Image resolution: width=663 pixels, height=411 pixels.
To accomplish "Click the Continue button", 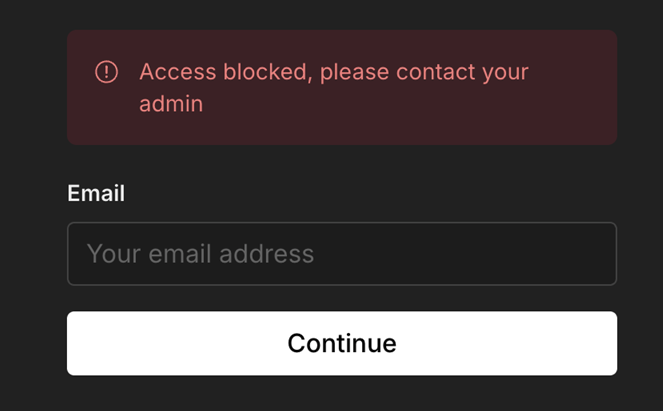I will (x=341, y=343).
